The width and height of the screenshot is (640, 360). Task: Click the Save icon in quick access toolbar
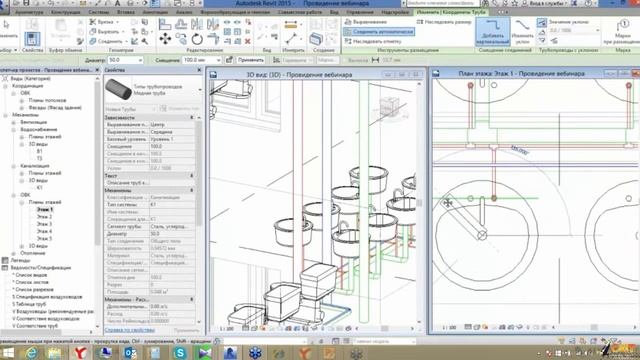[27, 3]
